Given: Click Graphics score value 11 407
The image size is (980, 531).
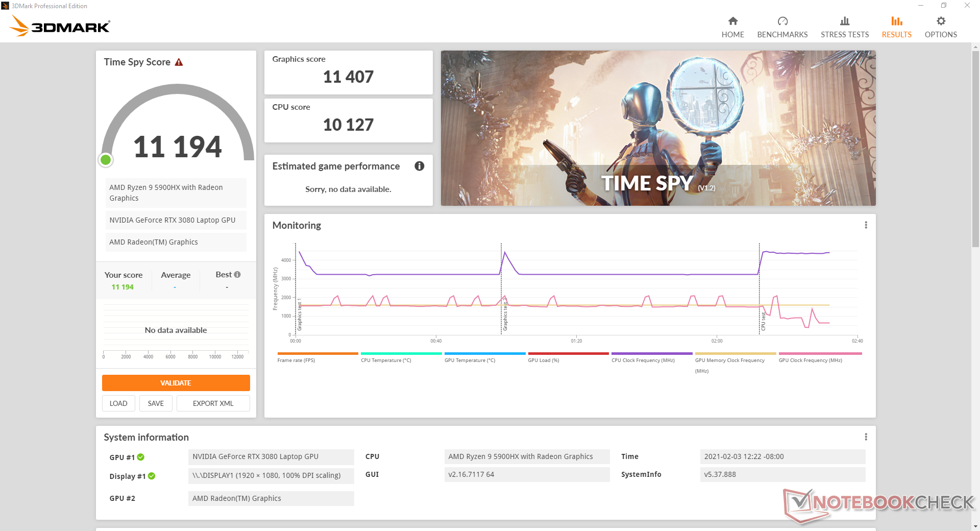Looking at the screenshot, I should pyautogui.click(x=348, y=77).
